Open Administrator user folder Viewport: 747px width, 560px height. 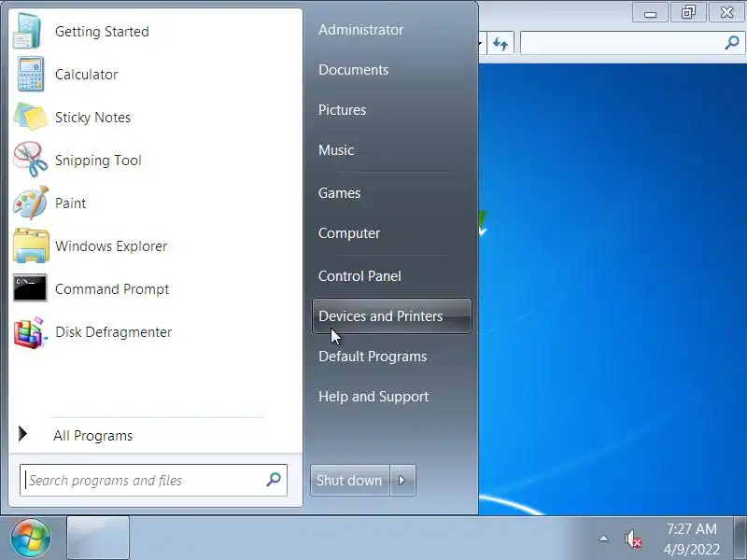pyautogui.click(x=360, y=30)
